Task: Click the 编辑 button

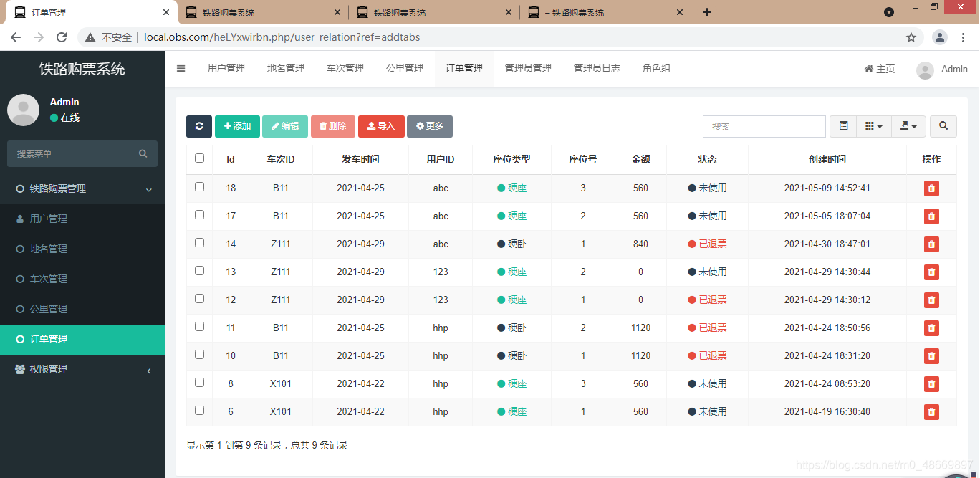Action: point(285,126)
